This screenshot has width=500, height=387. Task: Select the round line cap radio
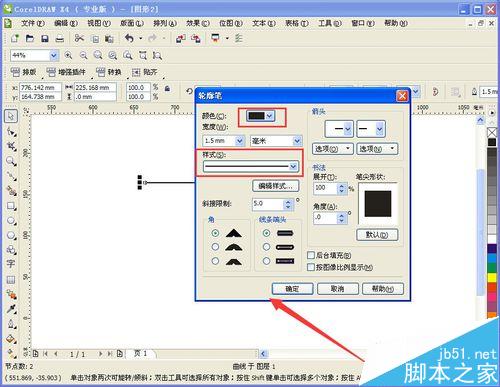coord(266,247)
